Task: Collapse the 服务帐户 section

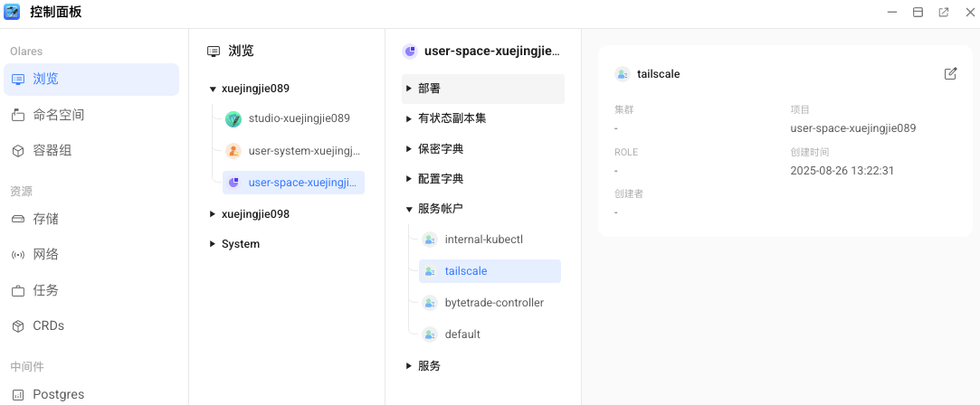Action: 409,209
